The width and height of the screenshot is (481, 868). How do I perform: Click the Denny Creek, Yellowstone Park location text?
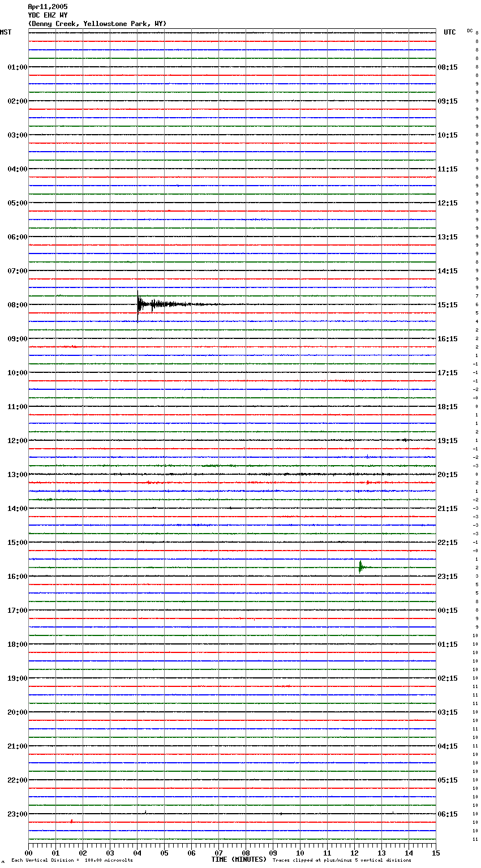(x=97, y=24)
